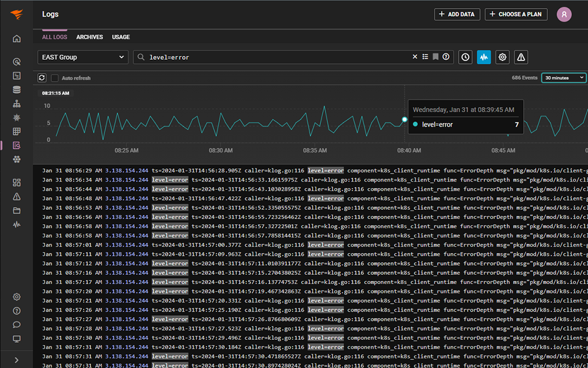
Task: Enable the Auto refresh checkbox
Action: [54, 78]
